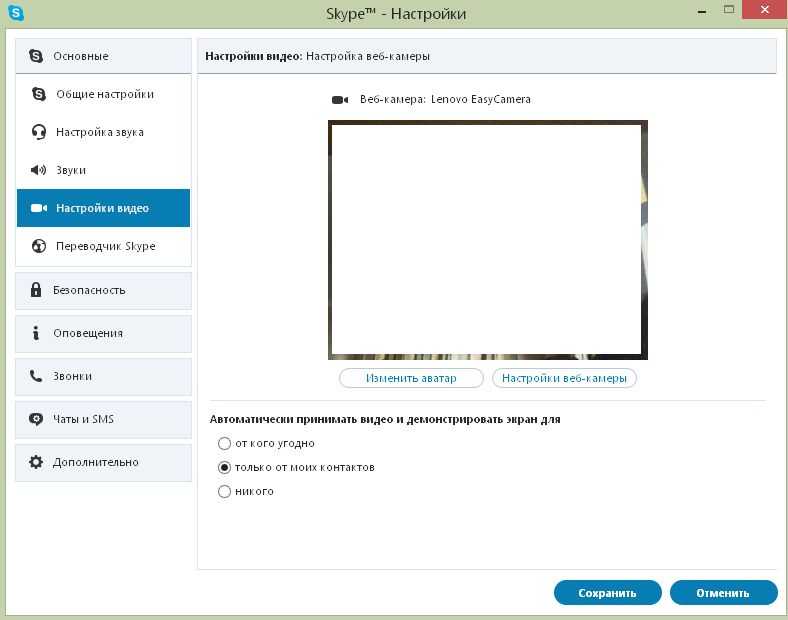Click the headset icon for Настройка звука

pyautogui.click(x=39, y=132)
